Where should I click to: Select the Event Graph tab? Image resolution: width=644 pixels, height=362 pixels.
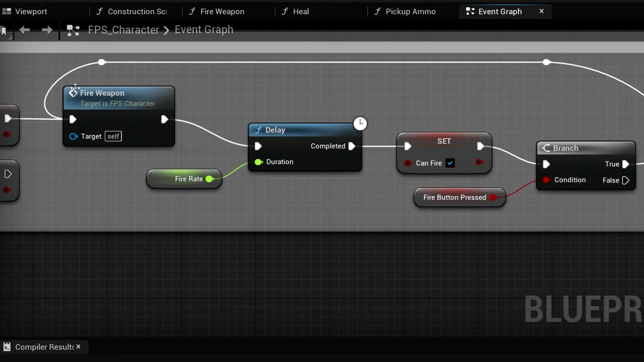click(500, 11)
